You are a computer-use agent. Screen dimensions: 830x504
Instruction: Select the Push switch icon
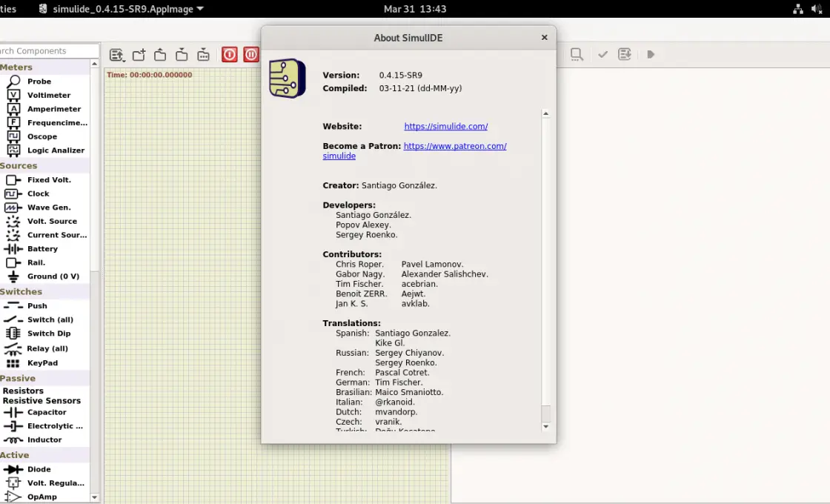[x=13, y=305]
